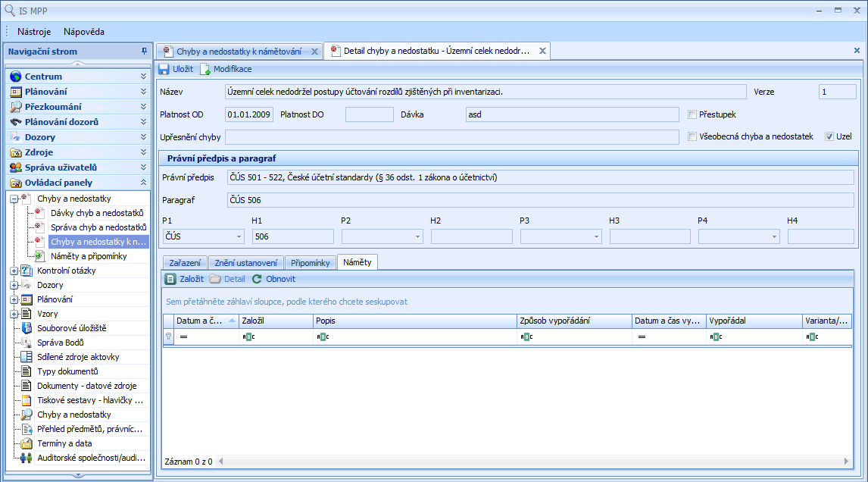This screenshot has width=868, height=482.
Task: Collapse the Ovládací panely section chevron
Action: coord(143,183)
